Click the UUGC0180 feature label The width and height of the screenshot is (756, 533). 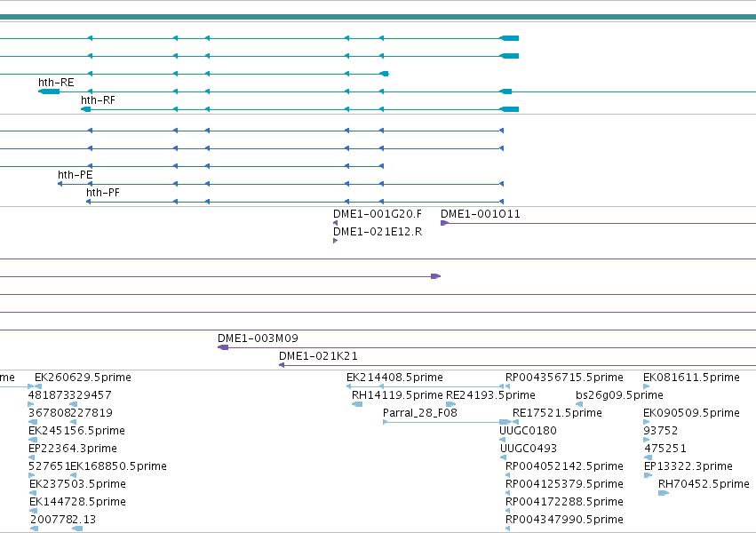point(528,431)
